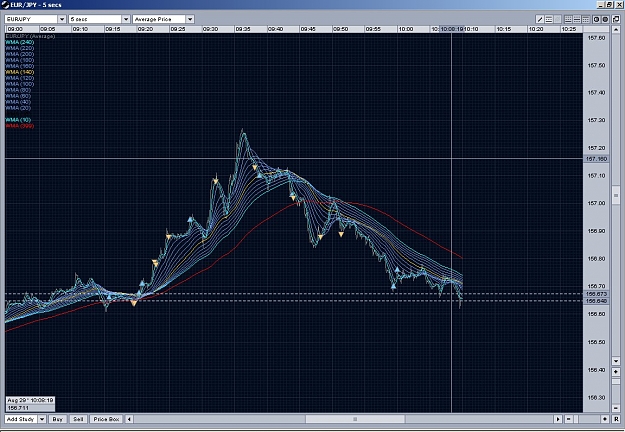
Task: Click the 10:00 time axis label
Action: point(406,29)
